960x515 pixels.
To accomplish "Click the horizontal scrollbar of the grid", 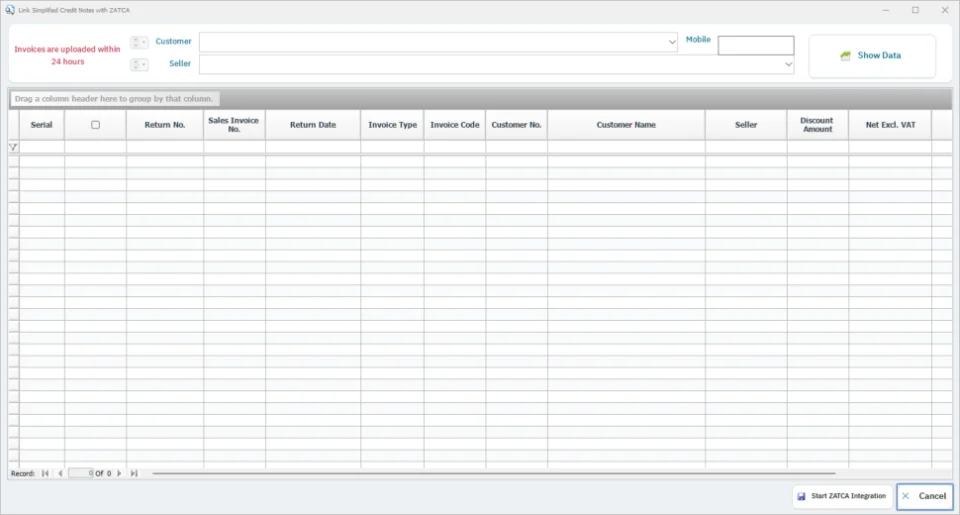I will 493,473.
